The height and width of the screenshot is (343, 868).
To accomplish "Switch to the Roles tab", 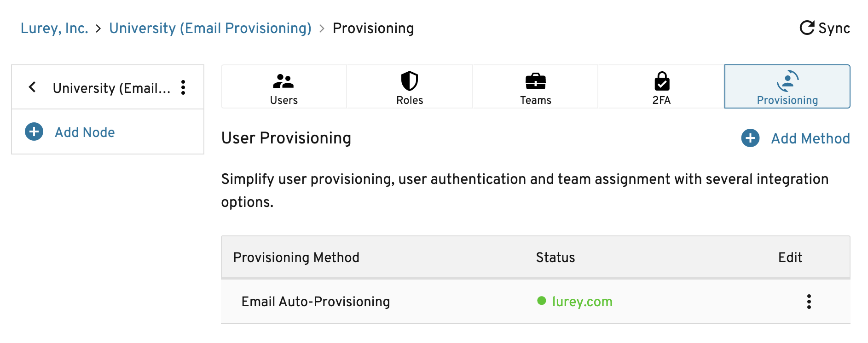I will tap(410, 87).
